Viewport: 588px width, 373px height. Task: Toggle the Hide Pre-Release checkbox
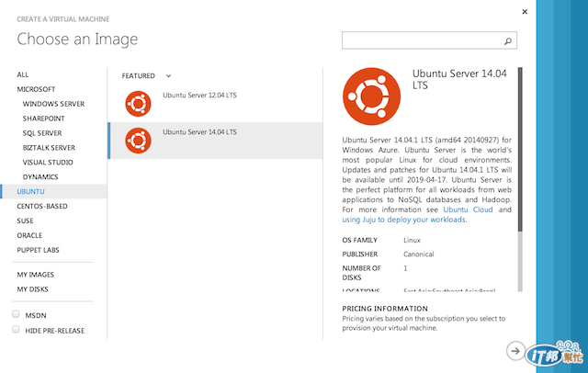[x=16, y=329]
